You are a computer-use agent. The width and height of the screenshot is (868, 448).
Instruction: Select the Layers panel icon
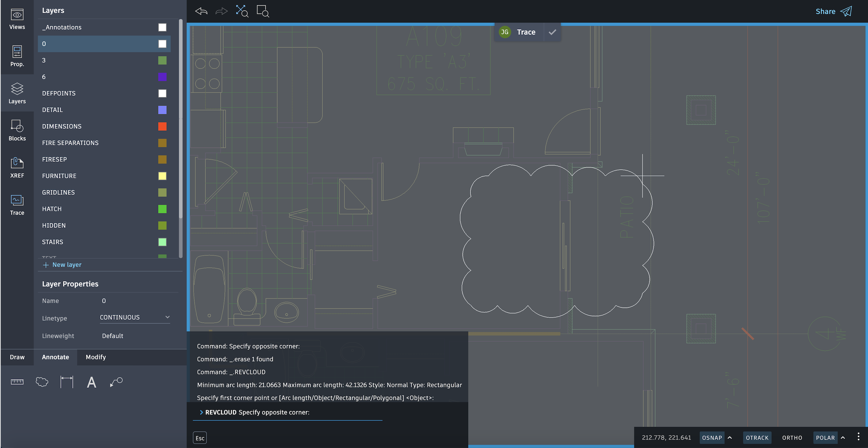coord(17,93)
